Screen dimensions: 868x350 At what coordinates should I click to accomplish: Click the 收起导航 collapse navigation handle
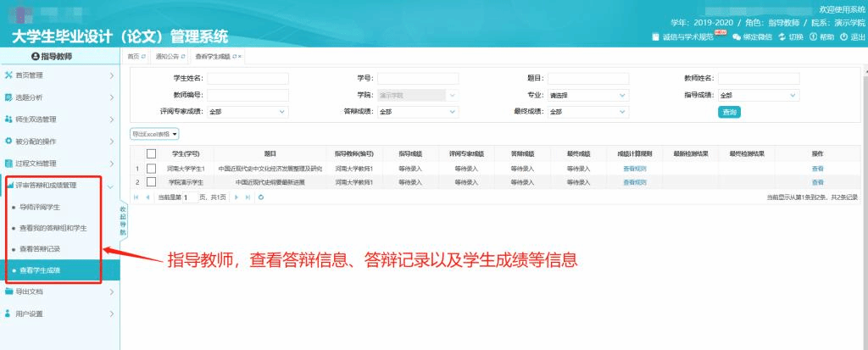(x=122, y=219)
